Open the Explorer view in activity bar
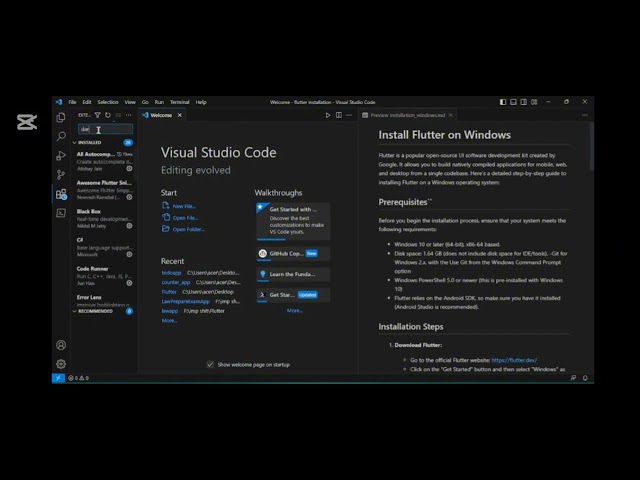 point(61,118)
